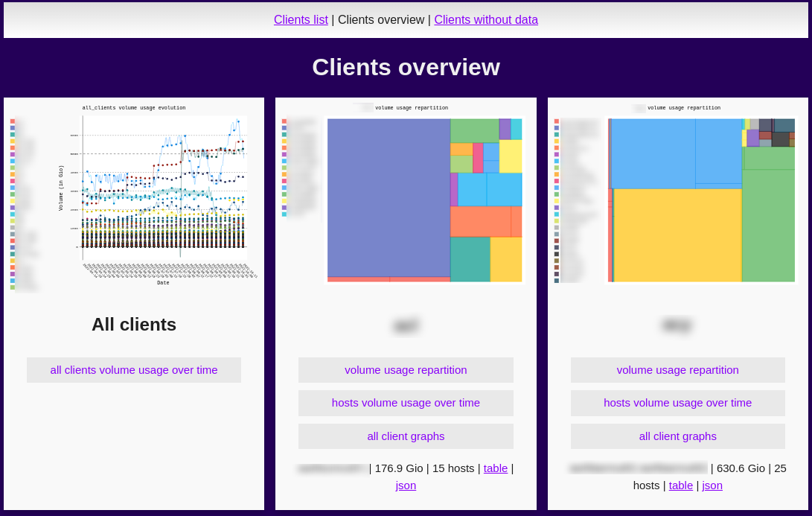Select the tall green block in right treemap
This screenshot has height=516, width=812.
(769, 226)
